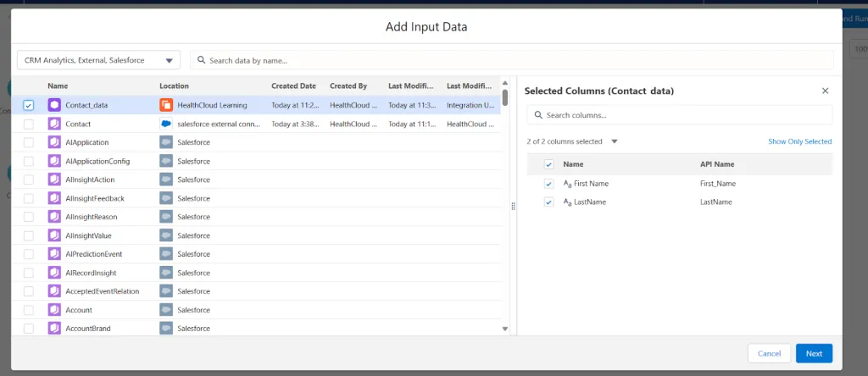Open the CRM Analytics, External, Salesforce dropdown

tap(98, 60)
